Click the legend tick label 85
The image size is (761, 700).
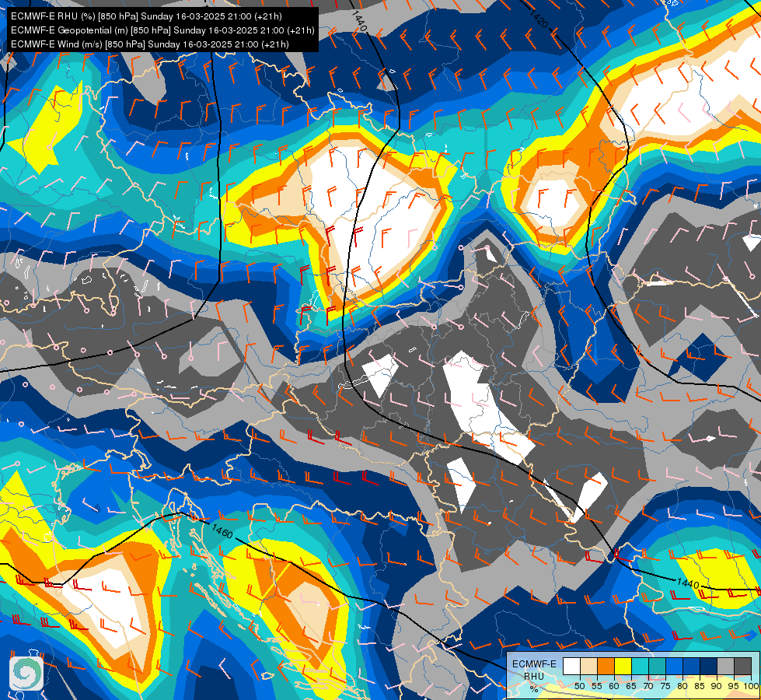[x=700, y=686]
